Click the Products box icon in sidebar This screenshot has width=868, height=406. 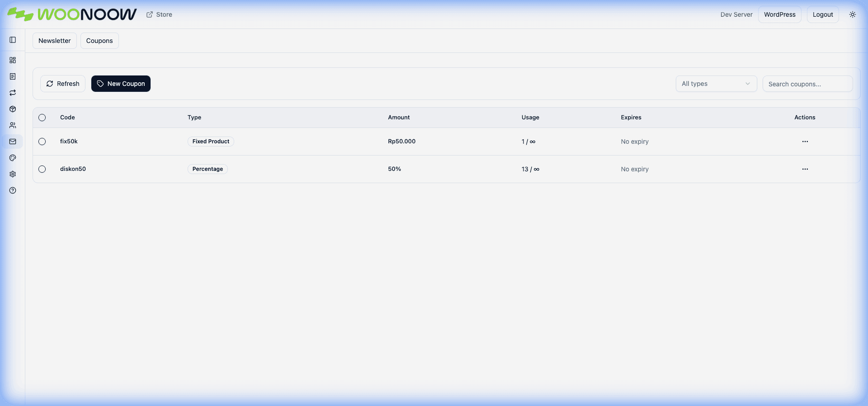(x=13, y=109)
